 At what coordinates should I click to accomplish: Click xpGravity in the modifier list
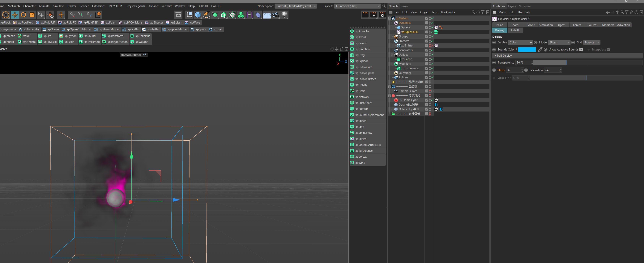click(368, 85)
